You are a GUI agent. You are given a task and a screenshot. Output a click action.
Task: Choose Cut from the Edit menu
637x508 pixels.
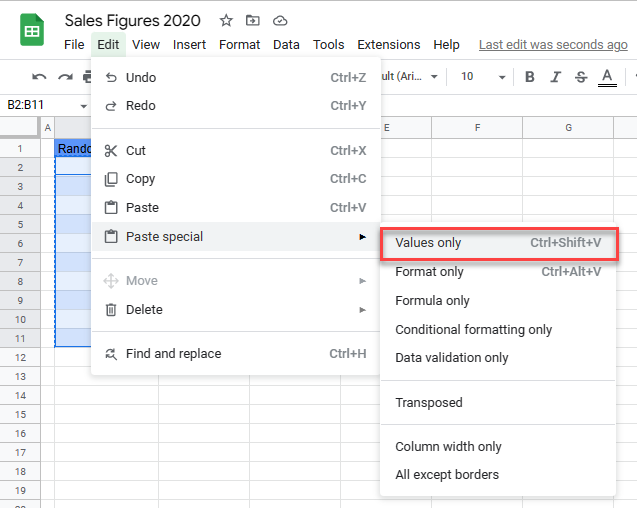tap(136, 151)
